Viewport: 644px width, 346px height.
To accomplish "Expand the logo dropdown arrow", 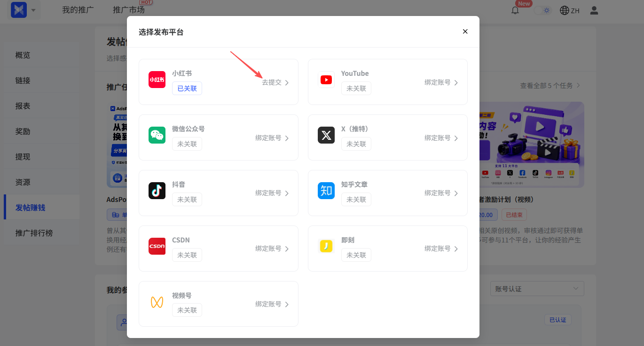I will pyautogui.click(x=33, y=10).
